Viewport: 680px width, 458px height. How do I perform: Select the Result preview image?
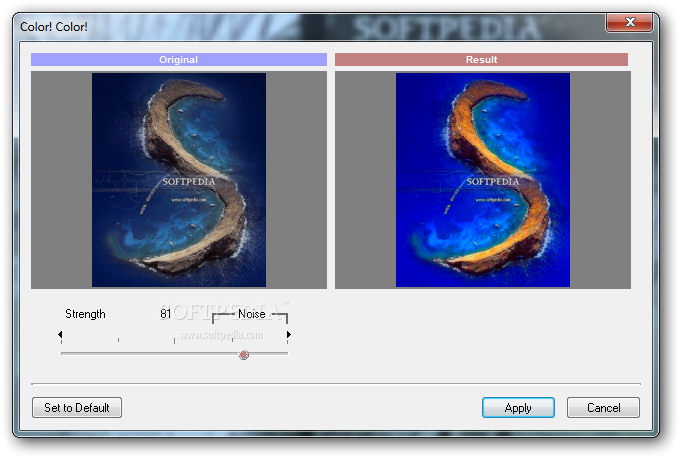483,180
